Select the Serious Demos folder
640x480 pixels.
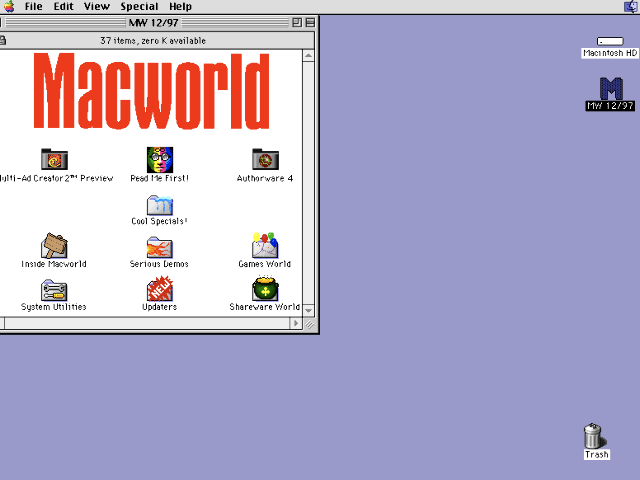[160, 247]
